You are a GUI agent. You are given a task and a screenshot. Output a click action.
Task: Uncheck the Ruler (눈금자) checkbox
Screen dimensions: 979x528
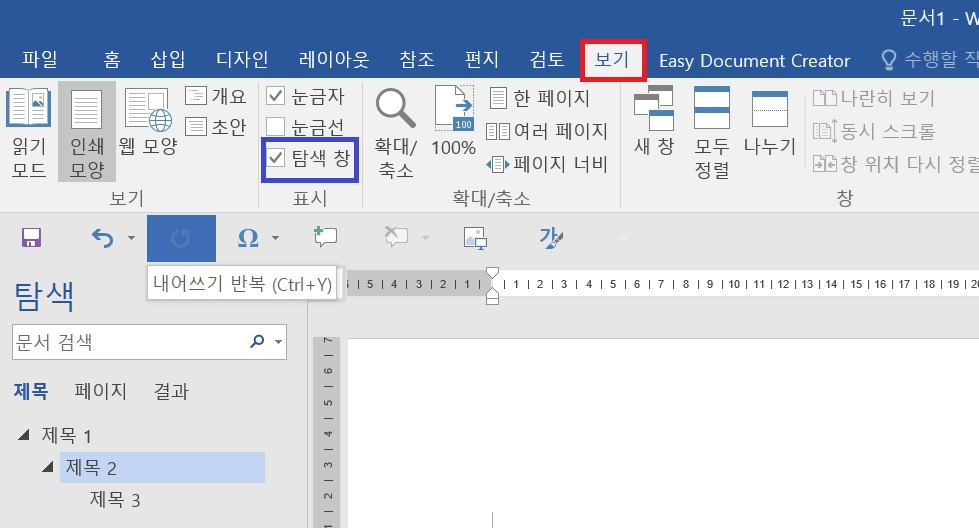[275, 96]
